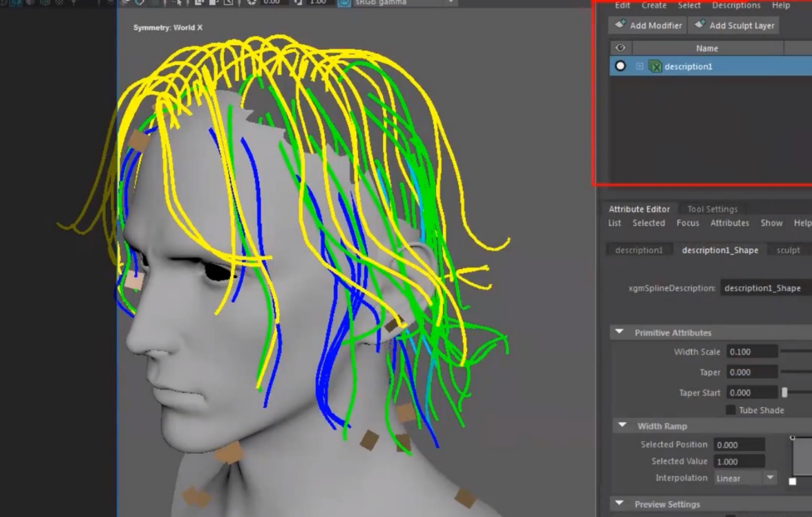The image size is (812, 517).
Task: Click the Selected Position field
Action: [739, 445]
